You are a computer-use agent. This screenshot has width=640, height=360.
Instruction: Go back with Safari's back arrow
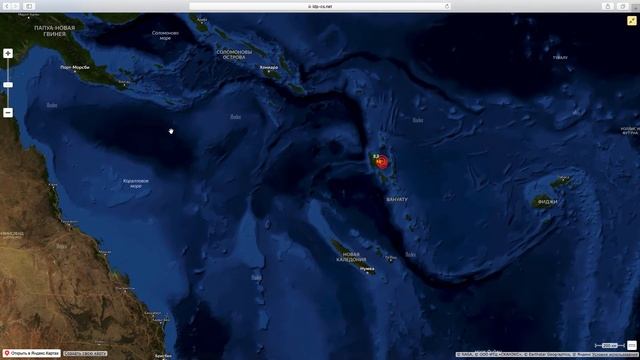(7, 6)
